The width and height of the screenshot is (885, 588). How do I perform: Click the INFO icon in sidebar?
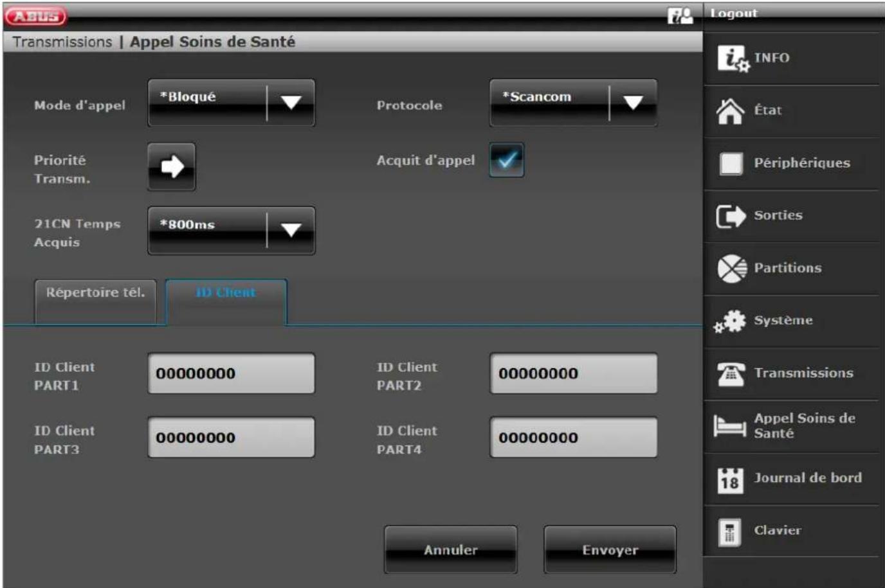coord(732,58)
